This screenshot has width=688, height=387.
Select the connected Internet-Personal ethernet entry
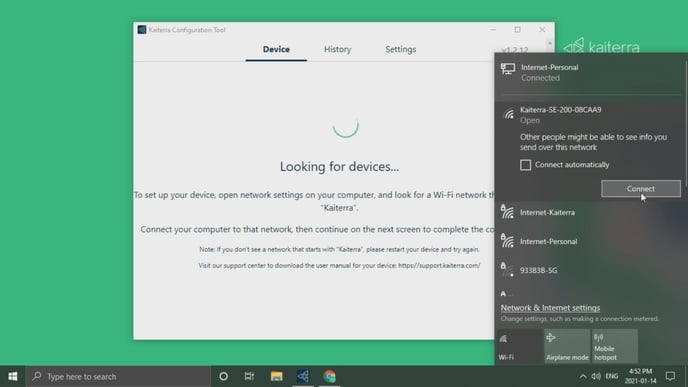click(x=590, y=72)
